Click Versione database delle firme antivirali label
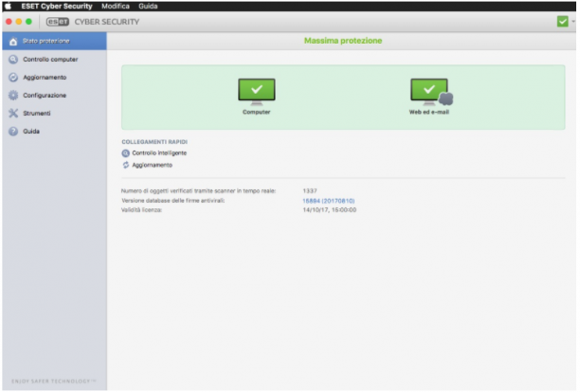 172,201
